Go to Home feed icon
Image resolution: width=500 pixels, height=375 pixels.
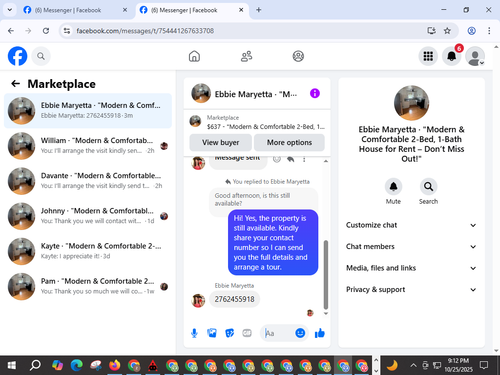pyautogui.click(x=194, y=56)
